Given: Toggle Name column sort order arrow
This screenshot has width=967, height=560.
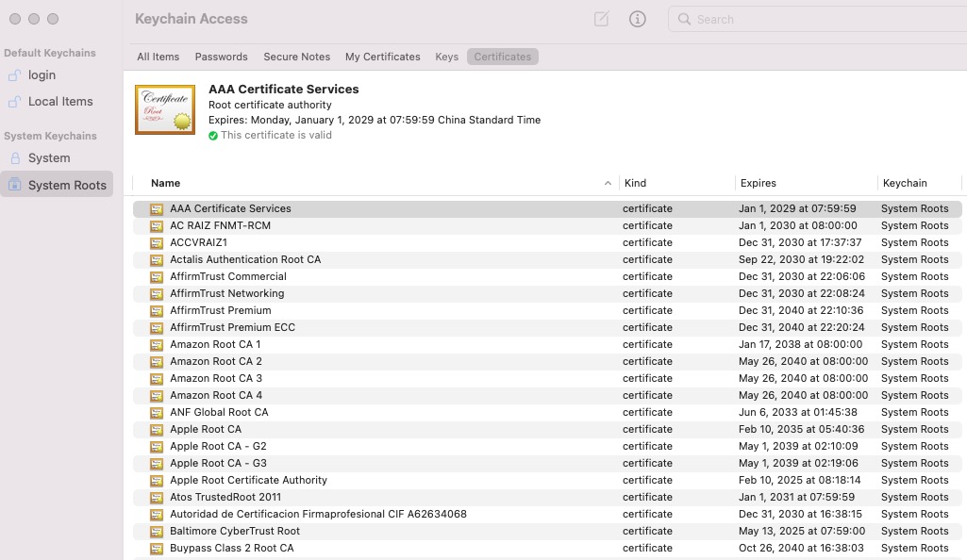Looking at the screenshot, I should pos(608,183).
